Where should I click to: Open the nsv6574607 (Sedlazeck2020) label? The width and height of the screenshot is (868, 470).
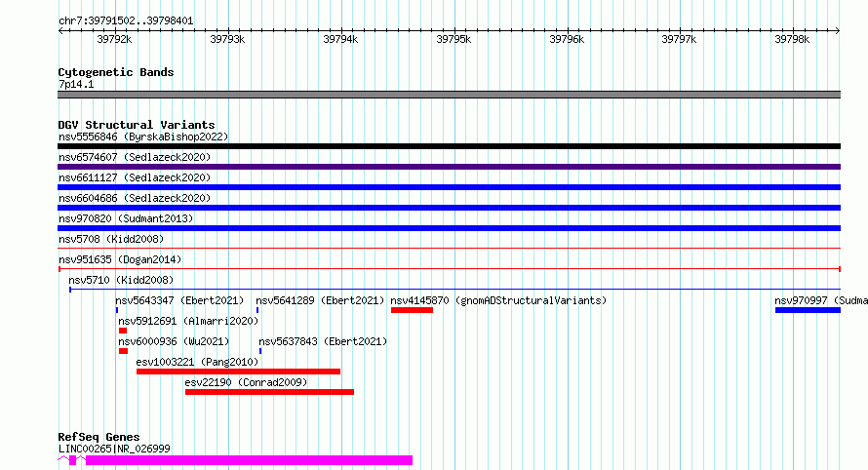tap(135, 157)
